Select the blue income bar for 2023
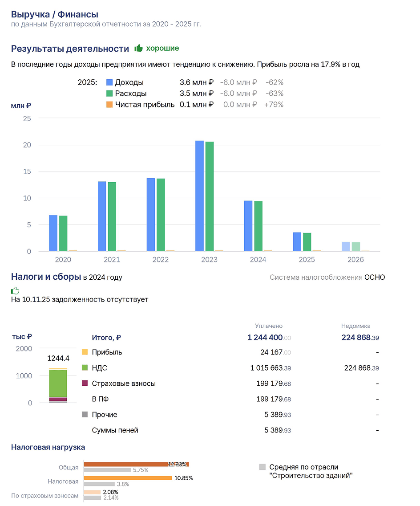 199,196
